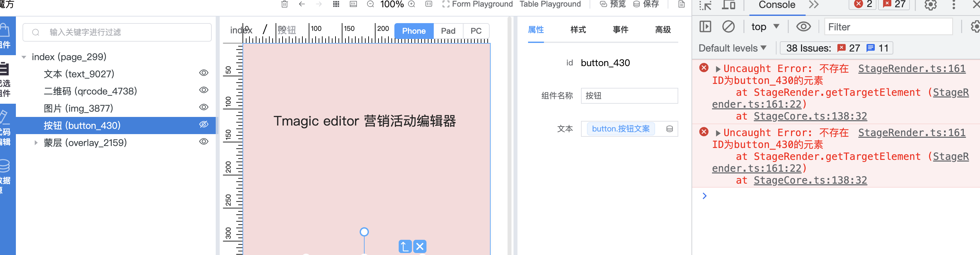Open Table Playground
Screen dimensions: 980x255
(550, 4)
